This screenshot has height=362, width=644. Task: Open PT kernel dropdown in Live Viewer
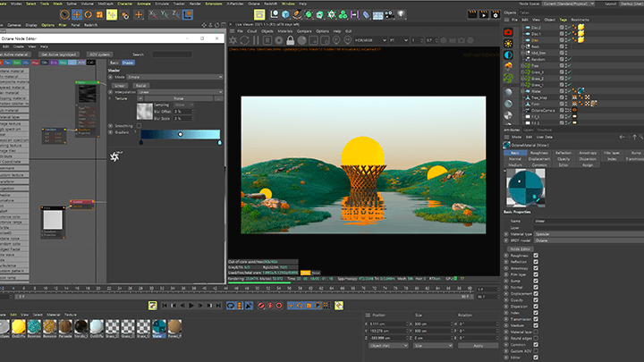pos(398,40)
